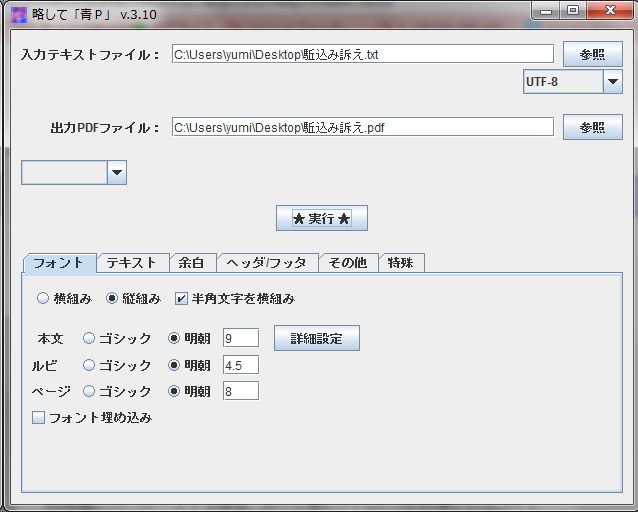Open the ヘッダ/フッタ tab

tap(267, 263)
